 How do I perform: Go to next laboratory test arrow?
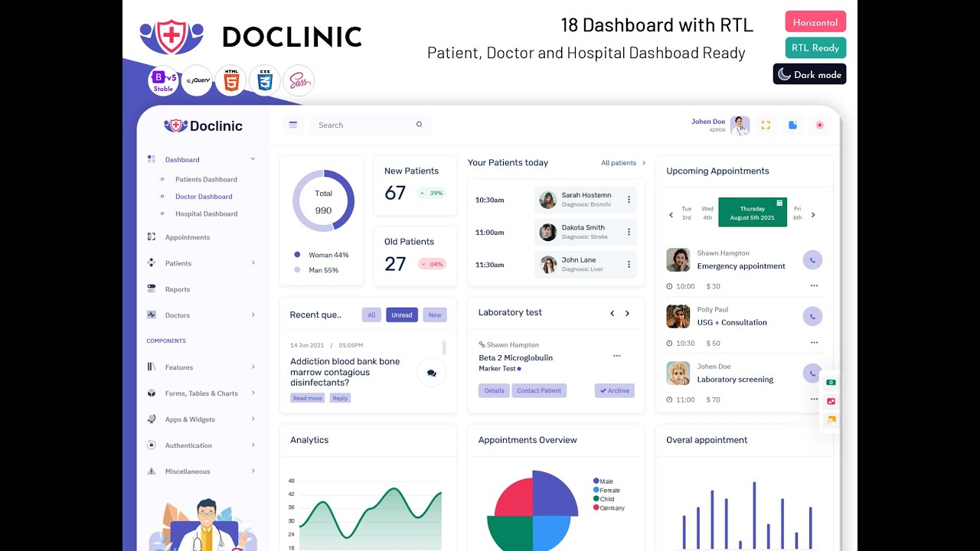[x=627, y=313]
